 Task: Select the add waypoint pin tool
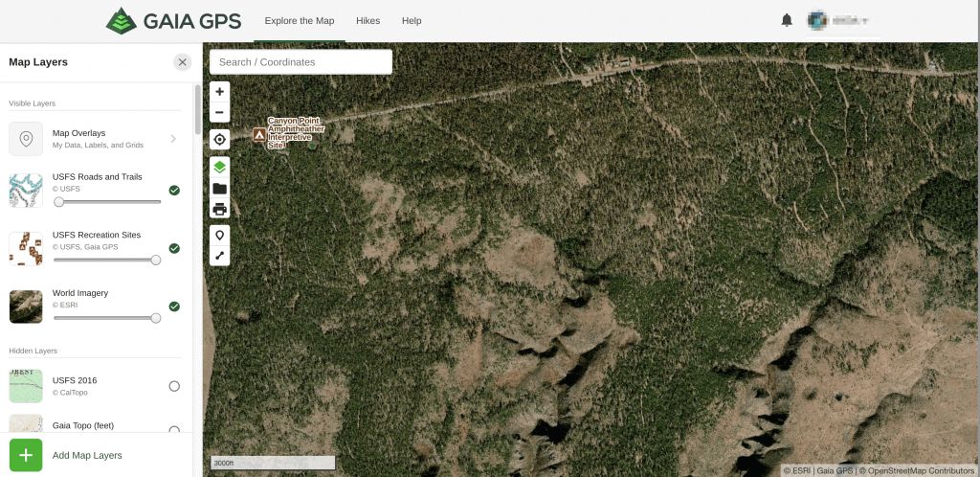219,235
